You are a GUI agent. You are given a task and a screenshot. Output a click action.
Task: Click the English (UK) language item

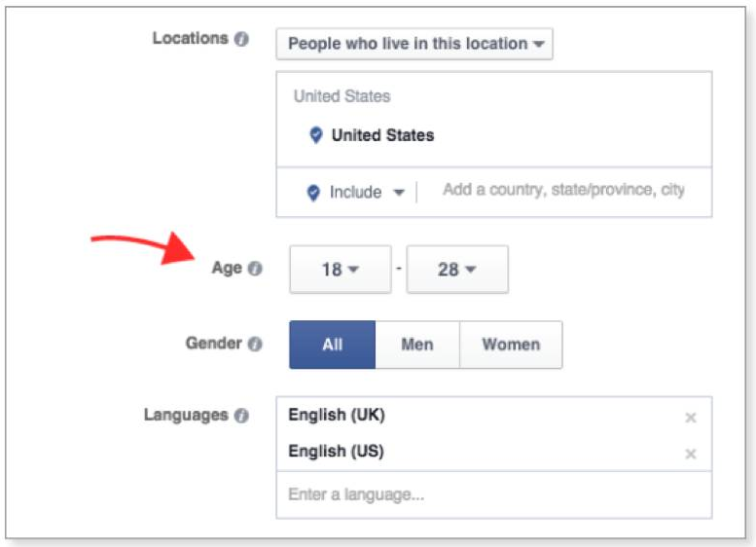(x=337, y=415)
